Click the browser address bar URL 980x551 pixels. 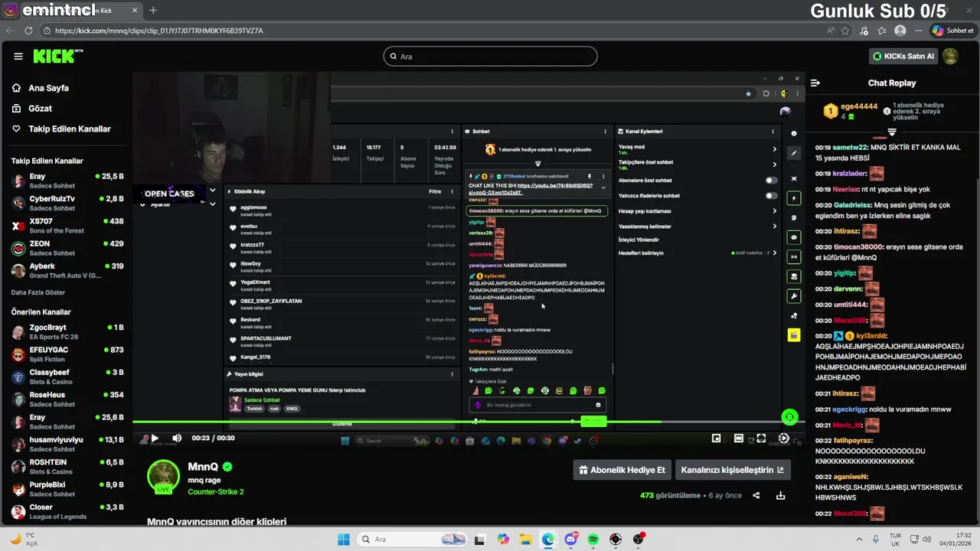pyautogui.click(x=159, y=31)
